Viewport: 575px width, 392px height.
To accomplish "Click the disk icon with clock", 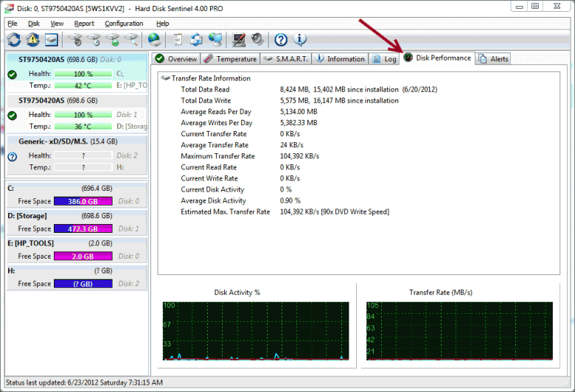I will (94, 40).
